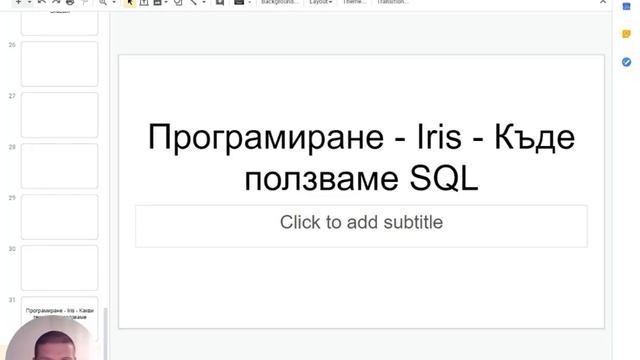The width and height of the screenshot is (640, 360).
Task: Open Google Tasks from side panel
Action: [x=626, y=62]
